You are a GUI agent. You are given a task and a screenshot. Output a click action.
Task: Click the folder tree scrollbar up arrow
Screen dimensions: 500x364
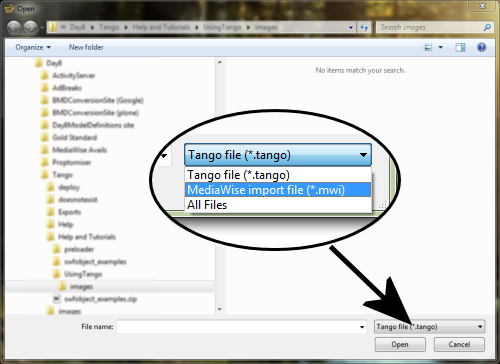point(220,62)
